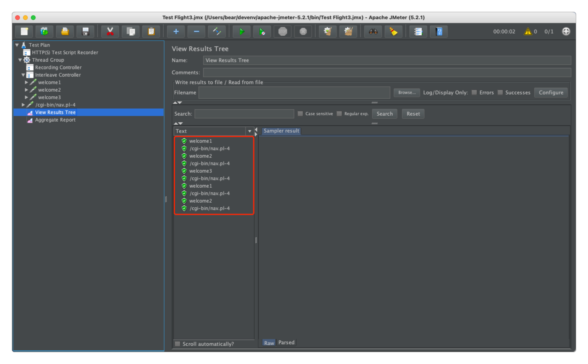Image resolution: width=588 pixels, height=364 pixels.
Task: Click the Copy icon
Action: tap(131, 31)
